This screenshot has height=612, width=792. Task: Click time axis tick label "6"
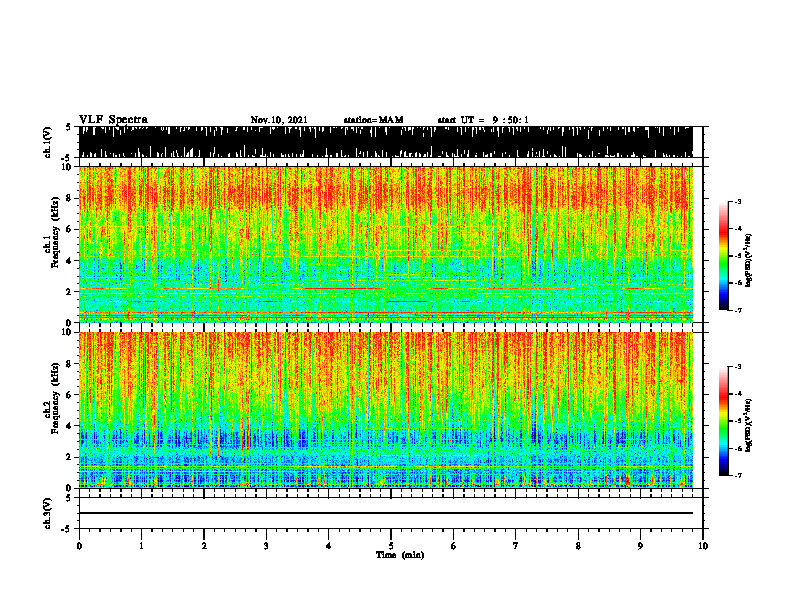click(454, 546)
